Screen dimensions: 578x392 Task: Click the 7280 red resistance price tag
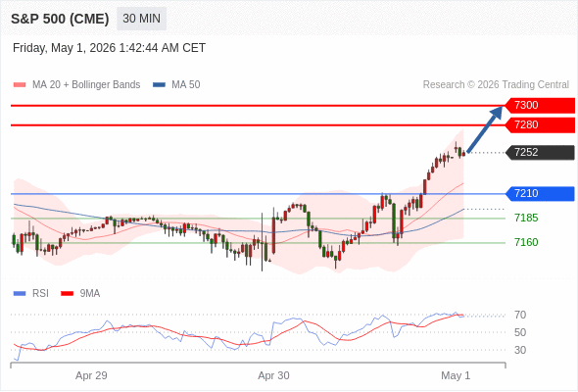(540, 125)
